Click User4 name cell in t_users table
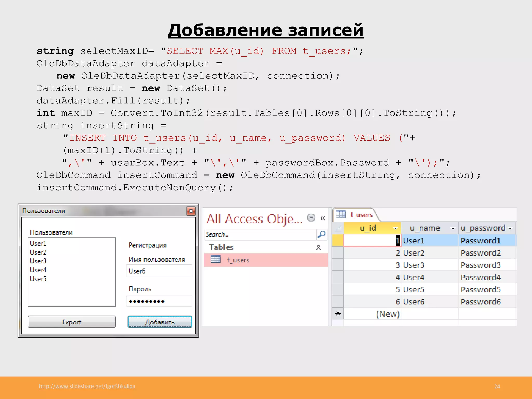The height and width of the screenshot is (399, 532). click(x=430, y=277)
